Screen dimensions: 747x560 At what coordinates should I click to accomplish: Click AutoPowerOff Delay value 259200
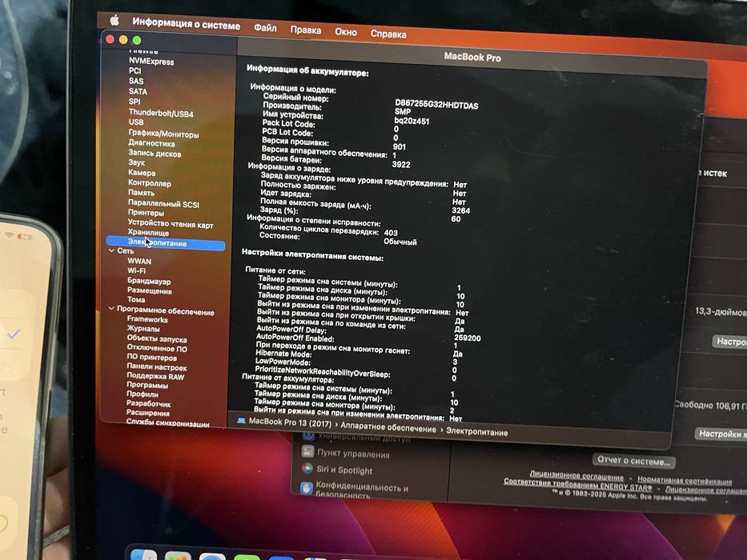(x=468, y=338)
